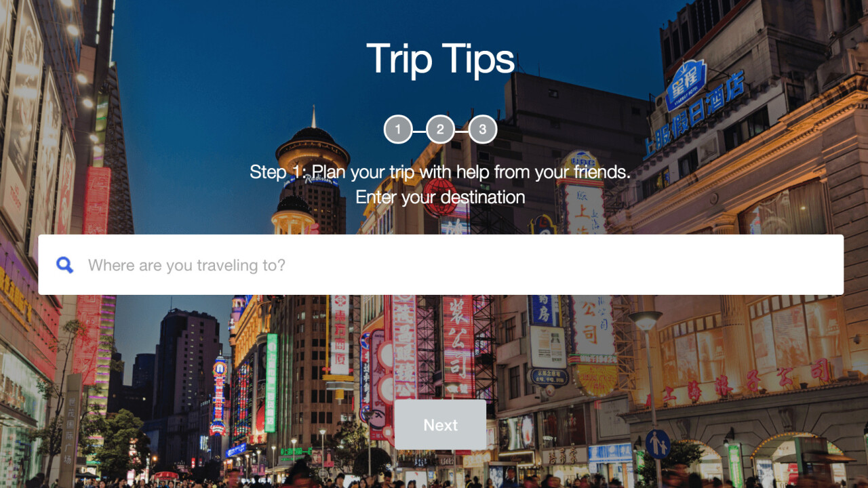Jump to step 2 circle indicator
Screen dimensions: 868x488
click(440, 129)
